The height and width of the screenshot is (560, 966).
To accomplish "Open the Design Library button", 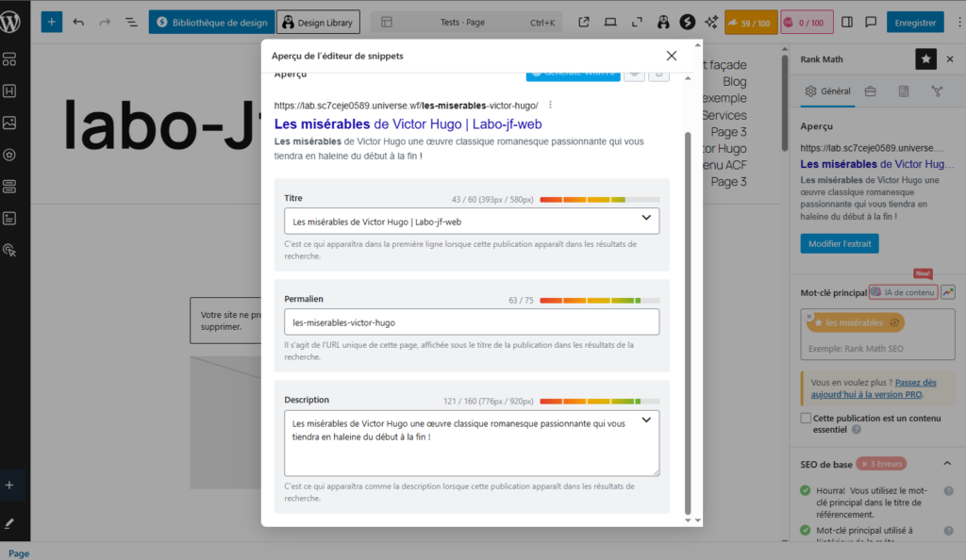I will [x=318, y=22].
